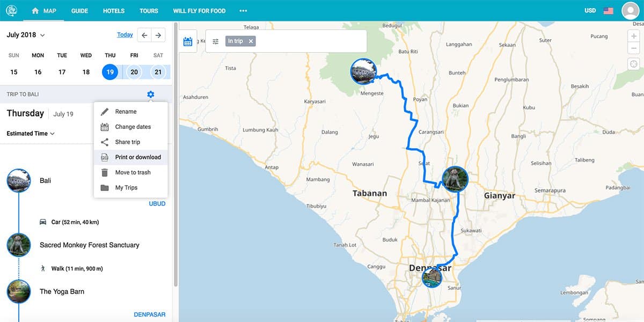
Task: Select Wednesday 18 in calendar
Action: pos(86,72)
